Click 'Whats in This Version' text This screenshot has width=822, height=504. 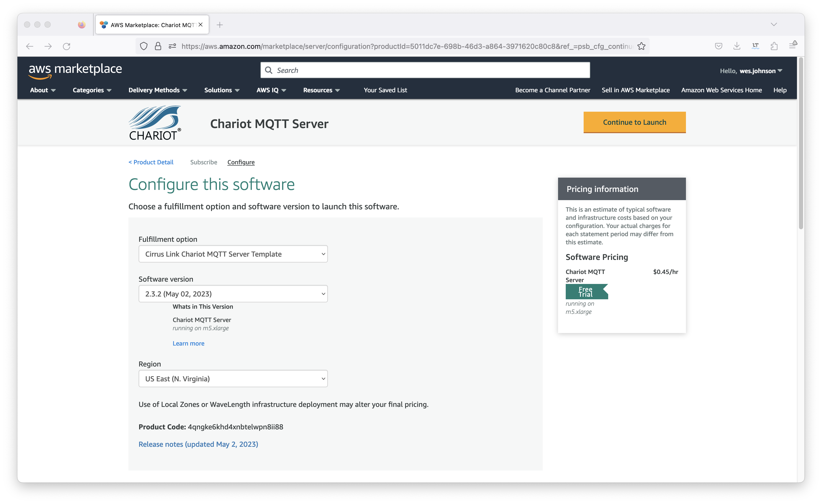point(203,306)
